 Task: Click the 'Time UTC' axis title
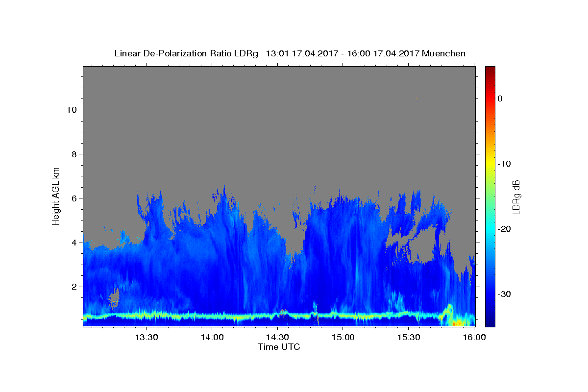[x=279, y=347]
